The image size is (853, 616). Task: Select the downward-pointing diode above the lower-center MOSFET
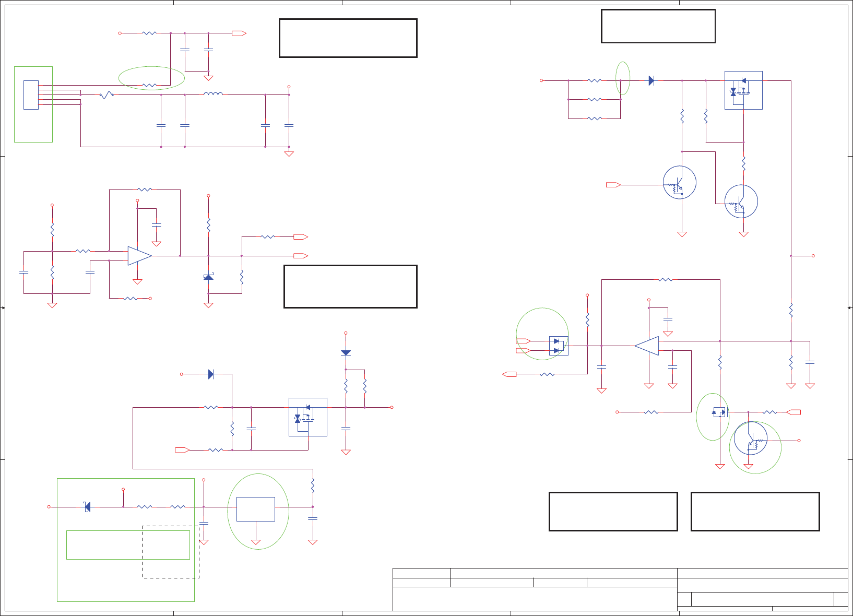click(x=346, y=353)
